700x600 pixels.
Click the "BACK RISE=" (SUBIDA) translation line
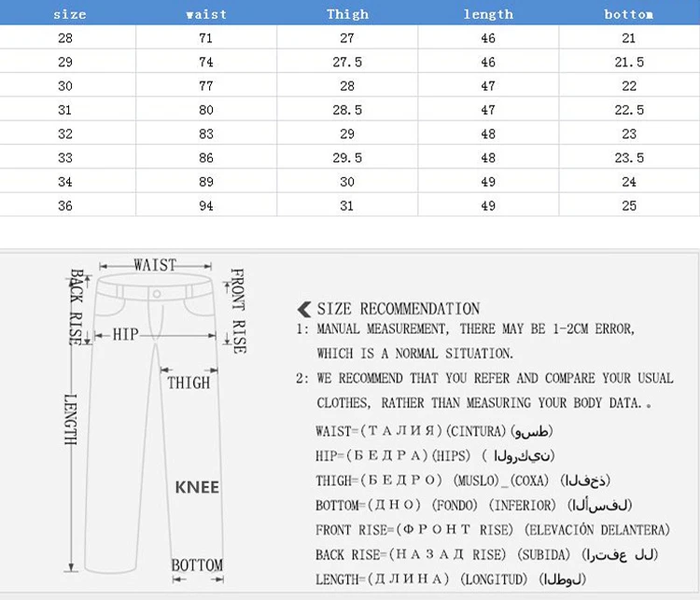tap(486, 555)
